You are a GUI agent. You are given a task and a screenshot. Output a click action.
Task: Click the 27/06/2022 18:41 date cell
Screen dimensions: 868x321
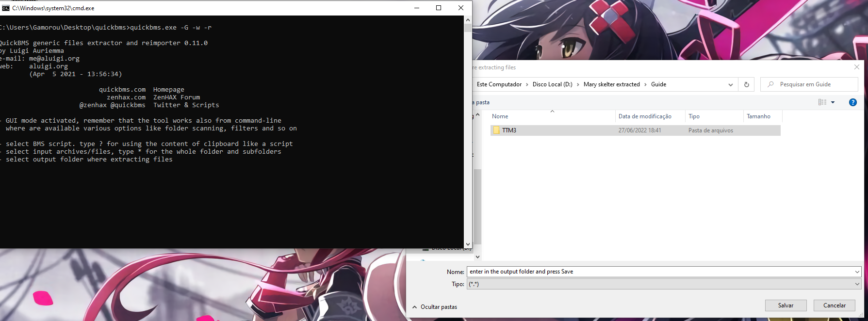click(x=639, y=130)
